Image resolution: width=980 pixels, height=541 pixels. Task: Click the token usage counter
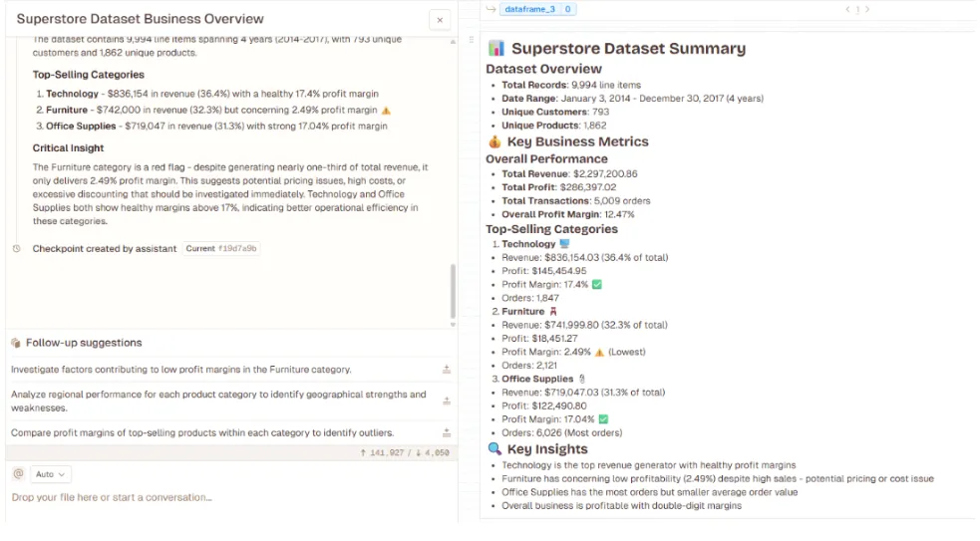[x=405, y=453]
